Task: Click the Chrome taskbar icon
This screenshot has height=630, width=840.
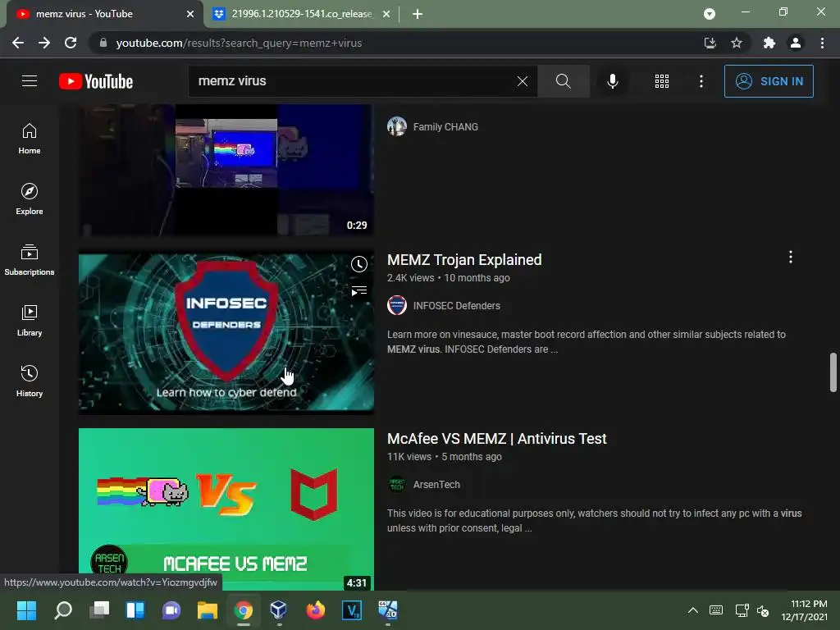Action: click(x=243, y=610)
